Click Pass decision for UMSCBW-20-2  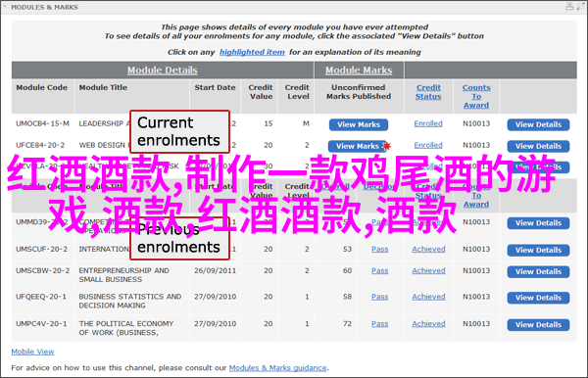380,271
